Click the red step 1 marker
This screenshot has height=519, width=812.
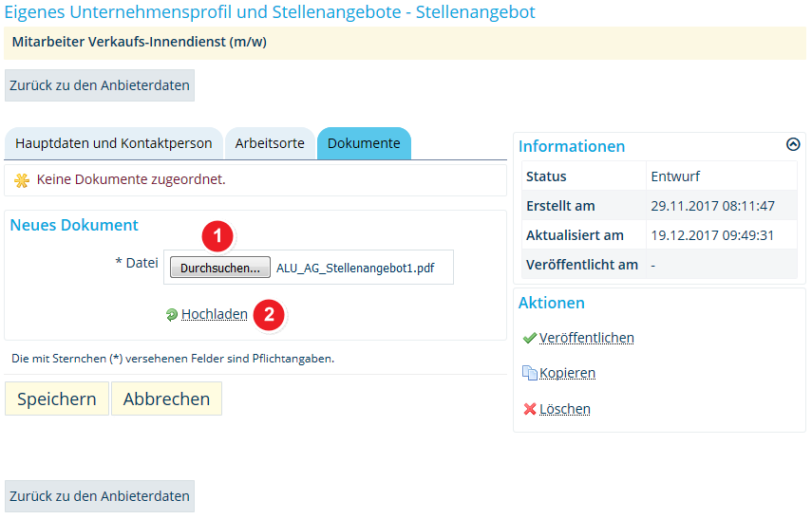coord(217,236)
